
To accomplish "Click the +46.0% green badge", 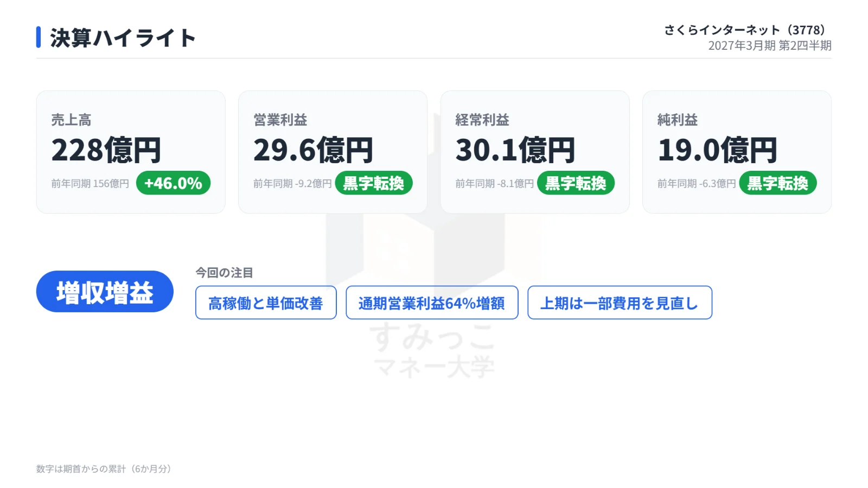I will (x=173, y=183).
